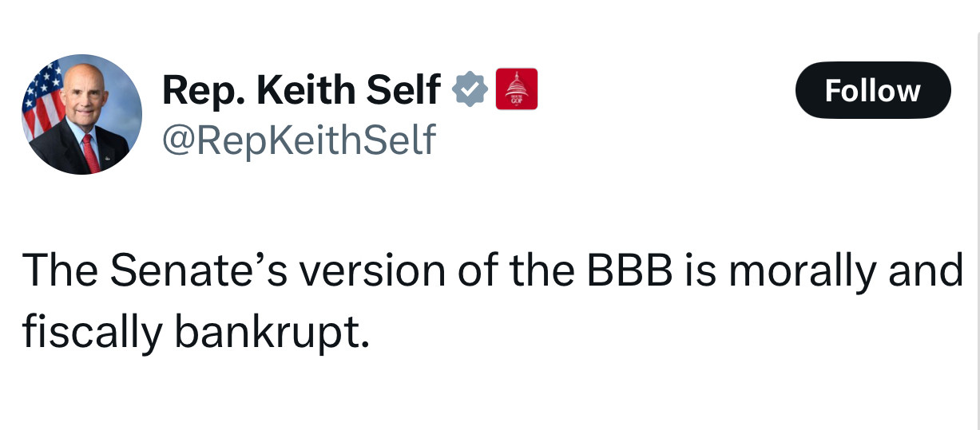Open the @RepKeithSelf handle link
The image size is (980, 430).
[x=298, y=140]
